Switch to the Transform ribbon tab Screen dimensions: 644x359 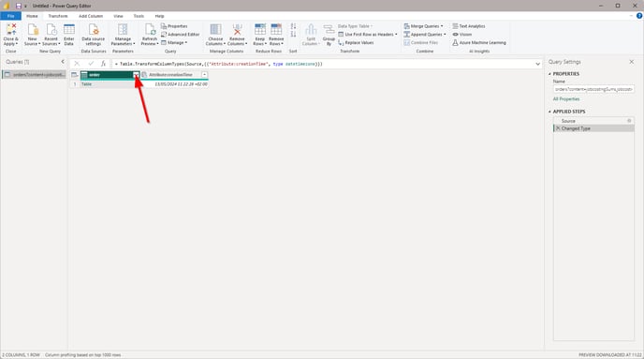pos(58,16)
